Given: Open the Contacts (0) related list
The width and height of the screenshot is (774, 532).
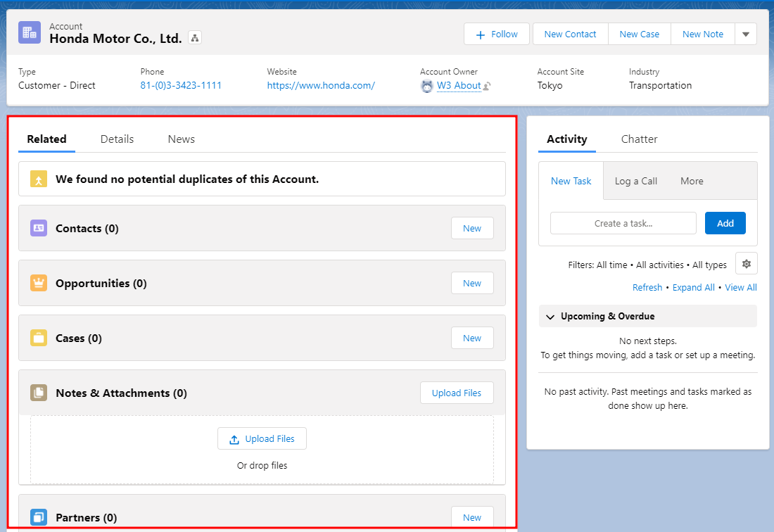Looking at the screenshot, I should [87, 229].
